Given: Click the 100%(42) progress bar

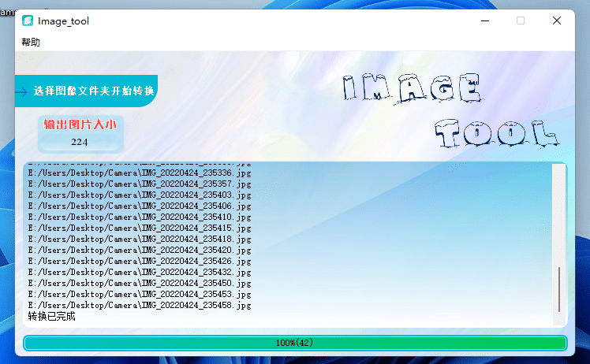Looking at the screenshot, I should coord(295,343).
